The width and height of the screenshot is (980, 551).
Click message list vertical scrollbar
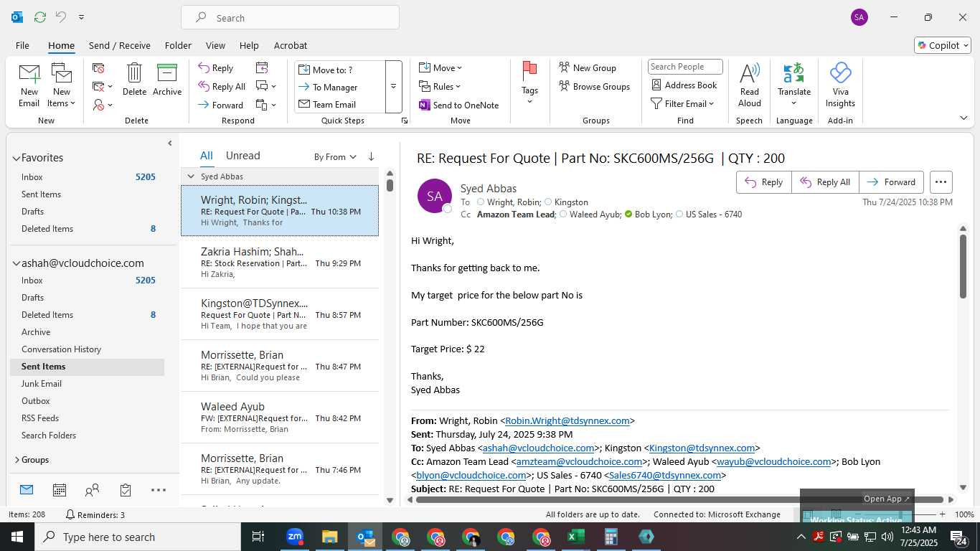point(390,184)
